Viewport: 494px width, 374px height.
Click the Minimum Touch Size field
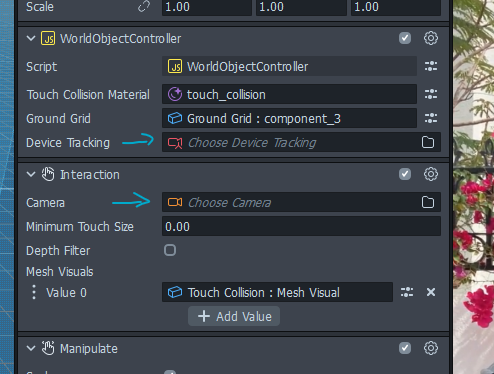pyautogui.click(x=301, y=226)
